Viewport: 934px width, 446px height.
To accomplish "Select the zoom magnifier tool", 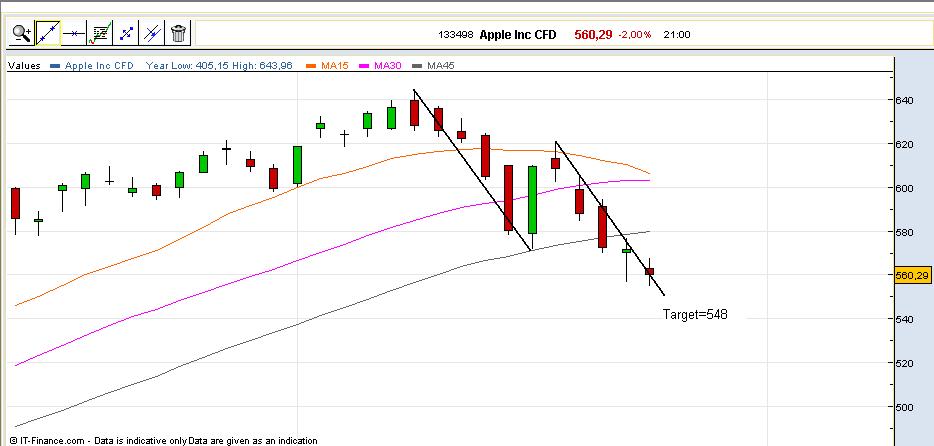I will (x=22, y=33).
